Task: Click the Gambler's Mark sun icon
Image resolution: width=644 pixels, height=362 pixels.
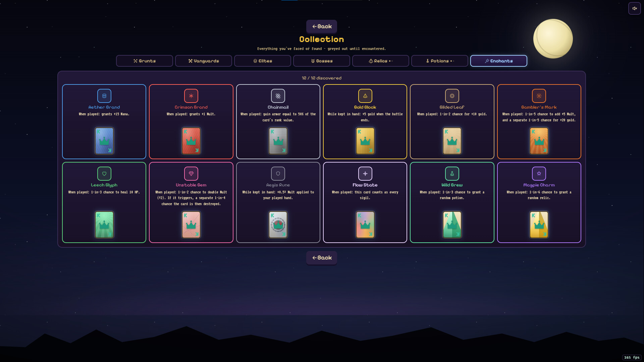Action: point(539,96)
